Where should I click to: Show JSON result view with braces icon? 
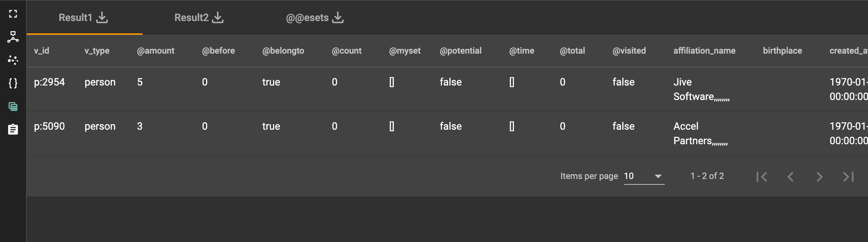[13, 83]
